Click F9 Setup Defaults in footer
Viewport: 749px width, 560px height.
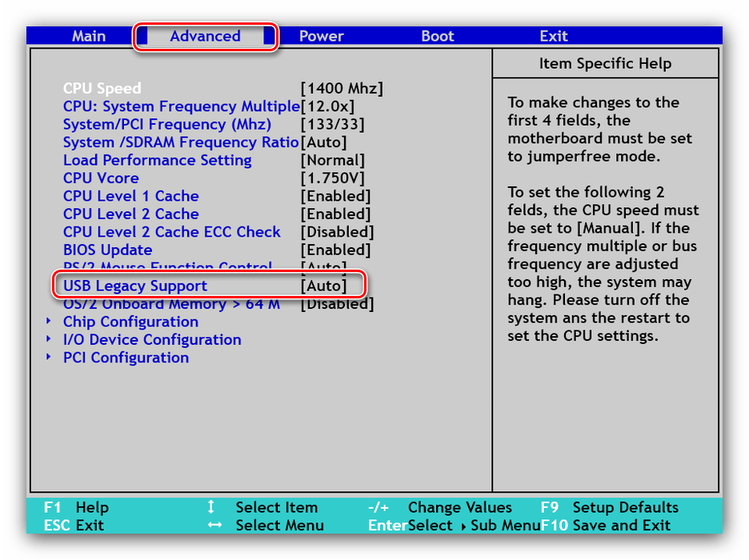point(610,507)
